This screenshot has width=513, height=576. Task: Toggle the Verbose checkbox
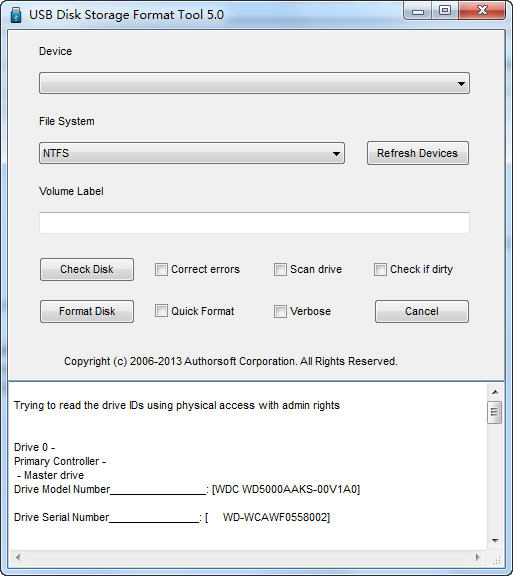tap(280, 312)
